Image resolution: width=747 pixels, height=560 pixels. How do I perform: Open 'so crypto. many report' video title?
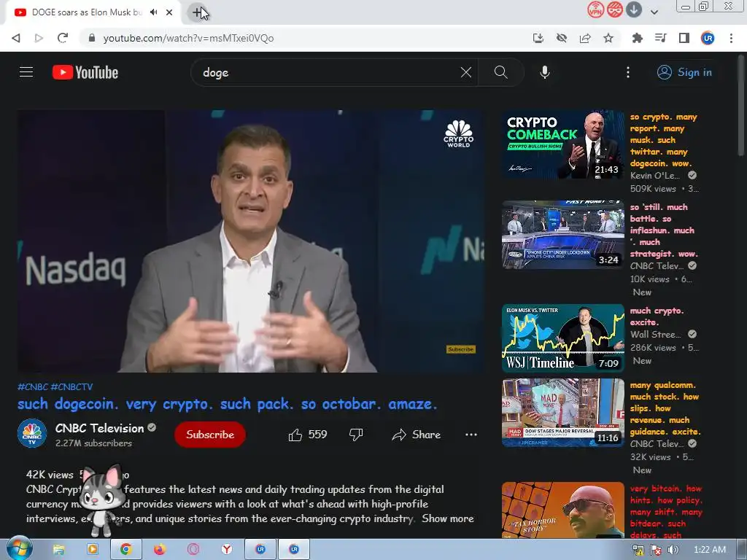pyautogui.click(x=664, y=141)
